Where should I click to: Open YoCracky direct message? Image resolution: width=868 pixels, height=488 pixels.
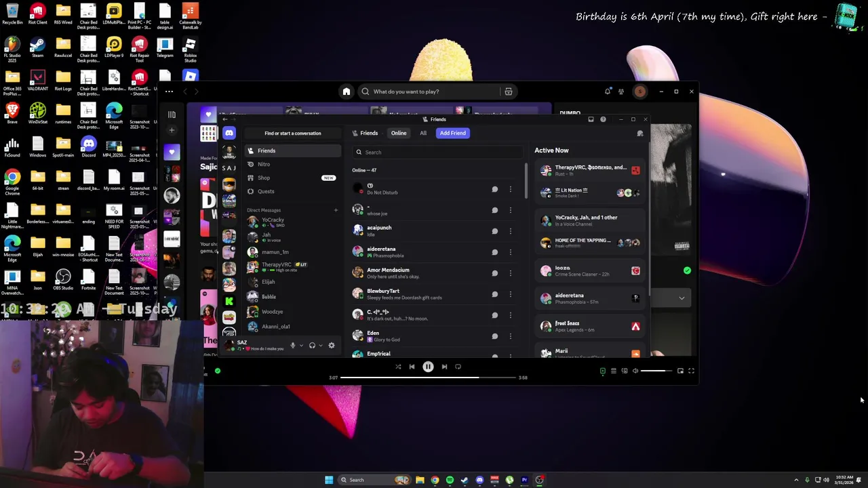292,222
